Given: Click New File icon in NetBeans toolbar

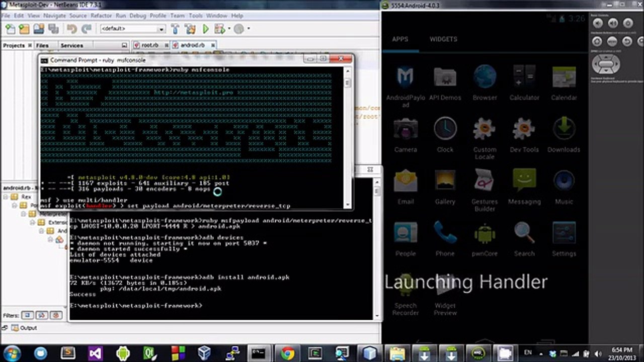Looking at the screenshot, I should pyautogui.click(x=10, y=29).
